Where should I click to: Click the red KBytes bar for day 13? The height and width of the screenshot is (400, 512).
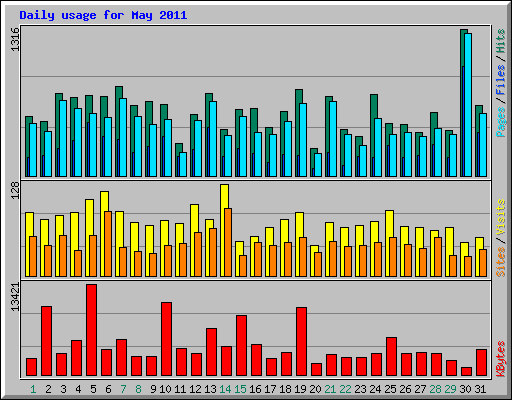coord(211,352)
